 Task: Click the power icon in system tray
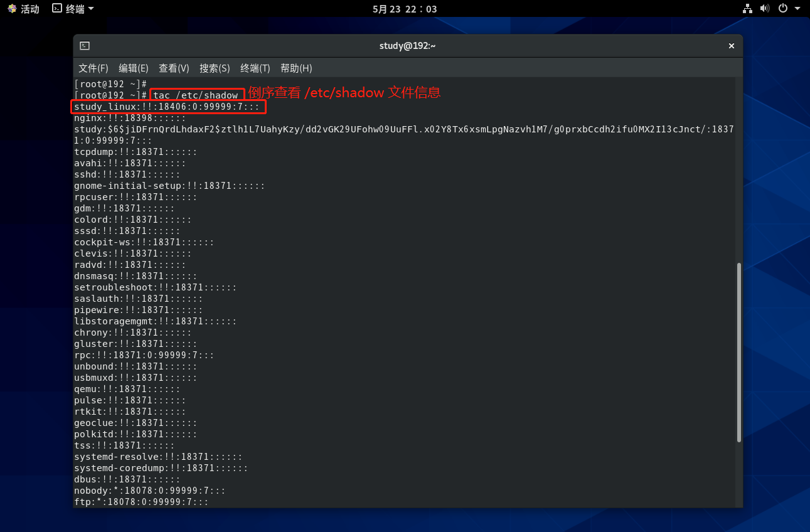tap(782, 9)
